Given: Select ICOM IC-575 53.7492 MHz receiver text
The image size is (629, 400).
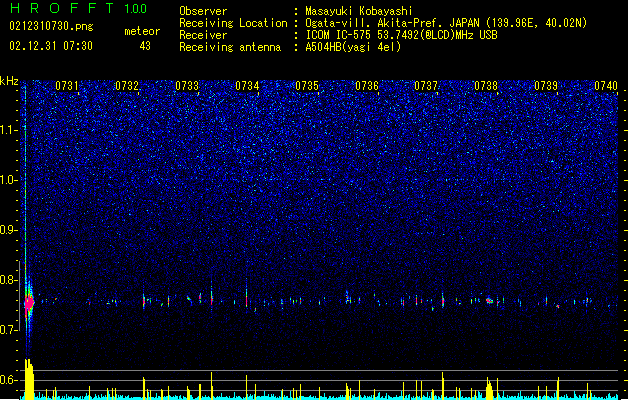Looking at the screenshot, I should point(401,35).
